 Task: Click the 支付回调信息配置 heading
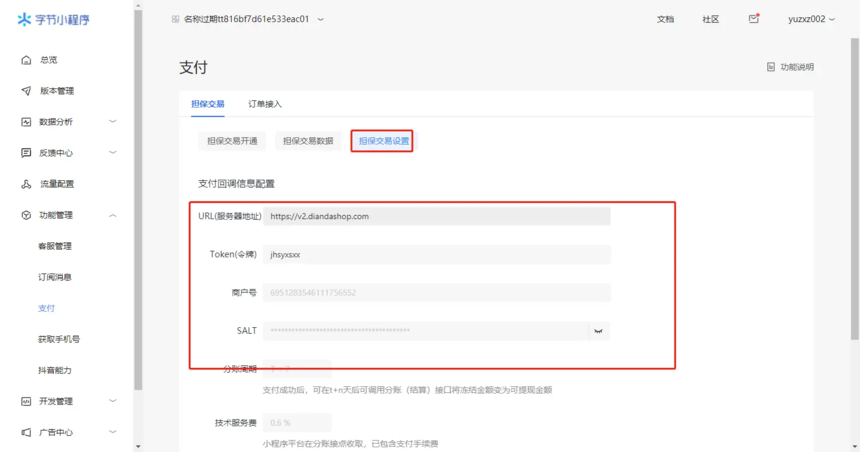click(236, 184)
